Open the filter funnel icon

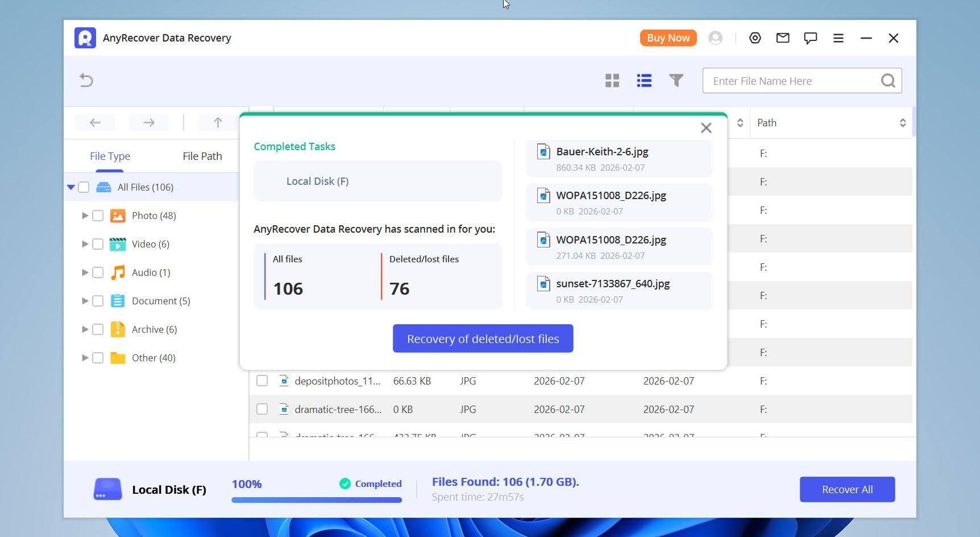[x=676, y=81]
